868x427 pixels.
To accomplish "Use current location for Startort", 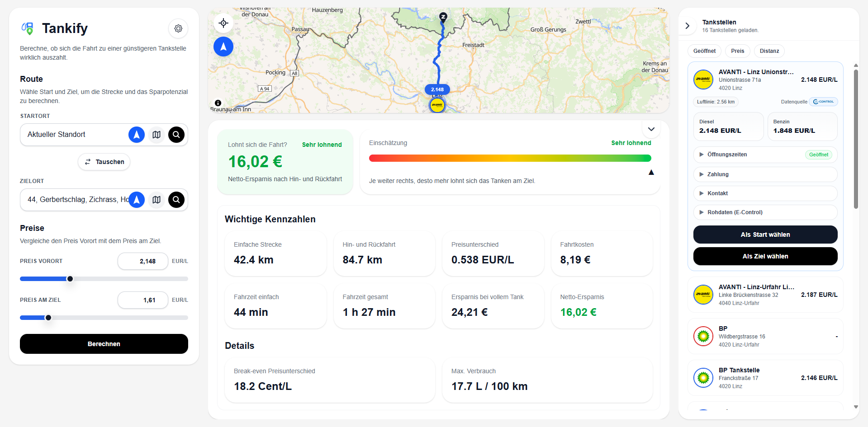I will (137, 135).
